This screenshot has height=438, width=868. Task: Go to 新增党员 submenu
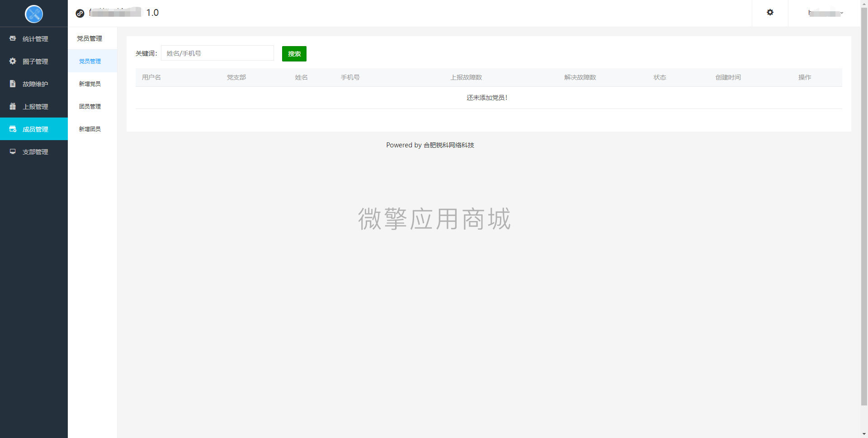click(92, 84)
